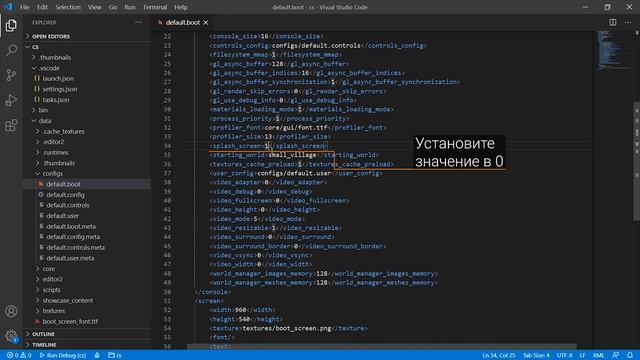640x360 pixels.
Task: Open the Explorer view in activity bar
Action: [x=11, y=26]
